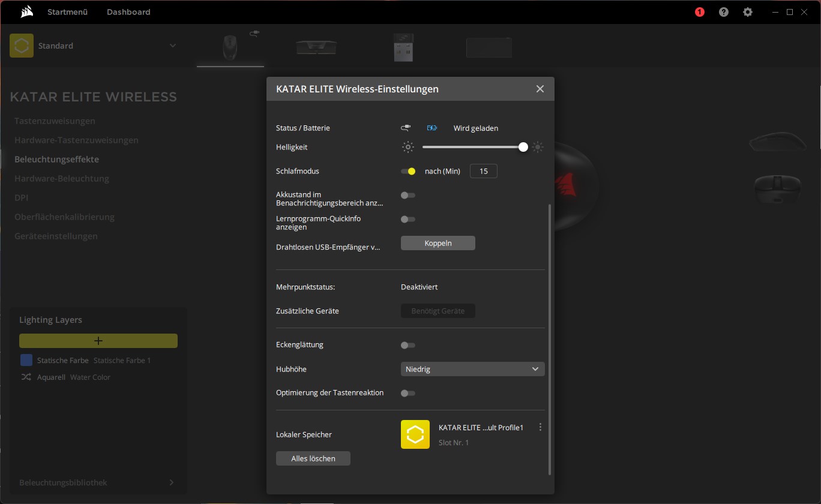
Task: Edit the sleep minutes field showing 15
Action: pyautogui.click(x=484, y=171)
